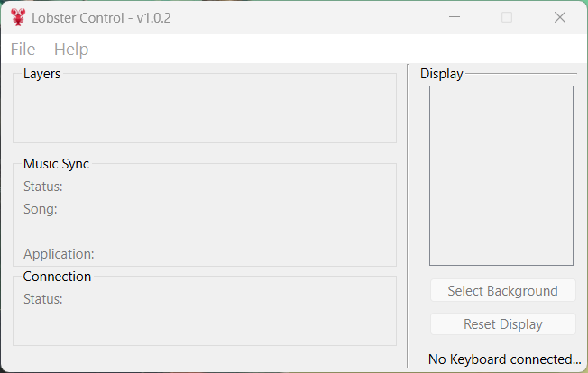Viewport: 588px width, 373px height.
Task: Click the Song label in Music Sync
Action: click(x=41, y=209)
